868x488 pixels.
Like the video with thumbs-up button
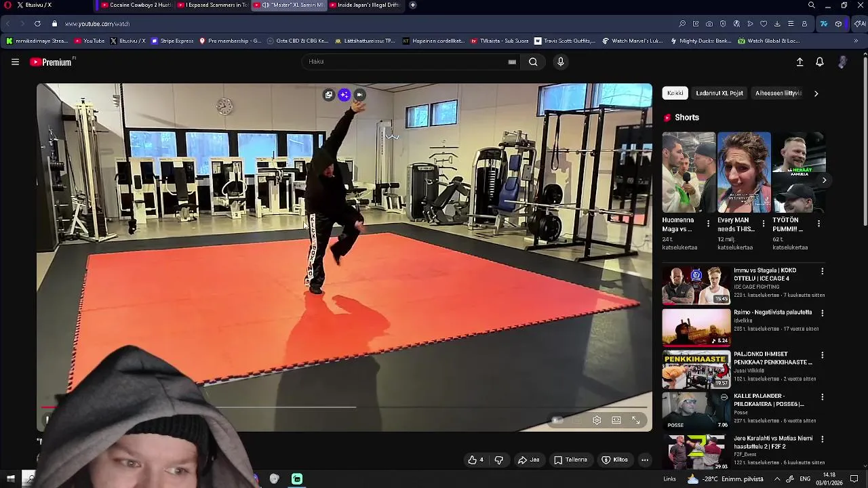[475, 460]
